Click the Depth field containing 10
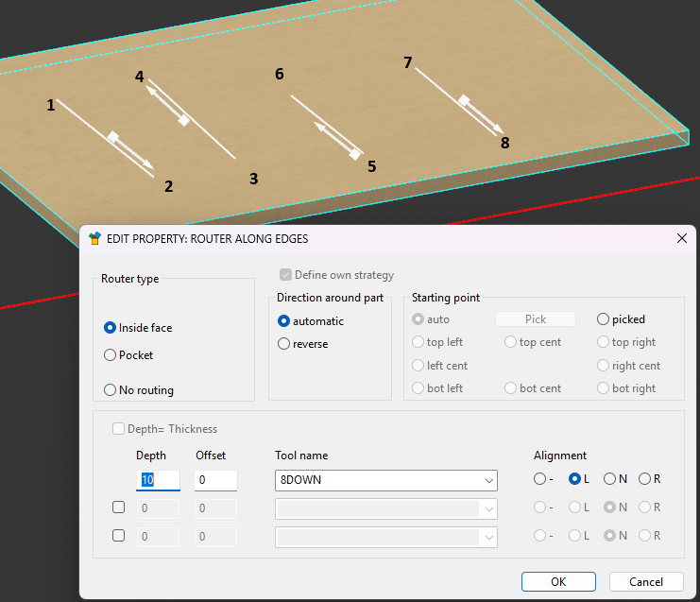This screenshot has width=700, height=602. [x=158, y=480]
